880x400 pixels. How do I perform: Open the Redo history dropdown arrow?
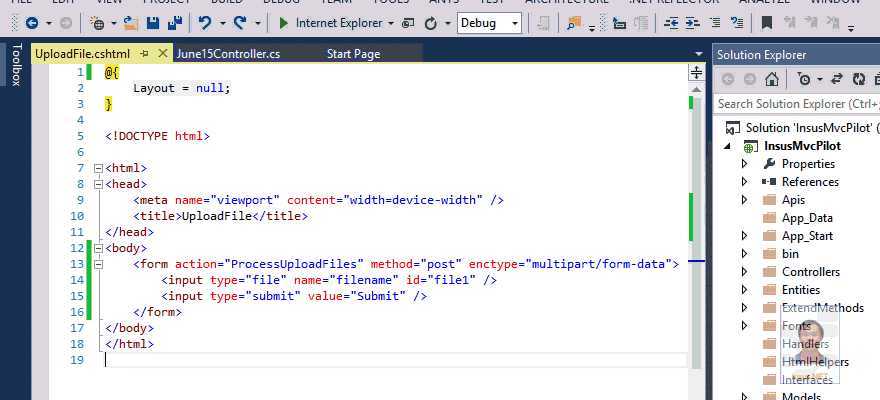click(258, 24)
